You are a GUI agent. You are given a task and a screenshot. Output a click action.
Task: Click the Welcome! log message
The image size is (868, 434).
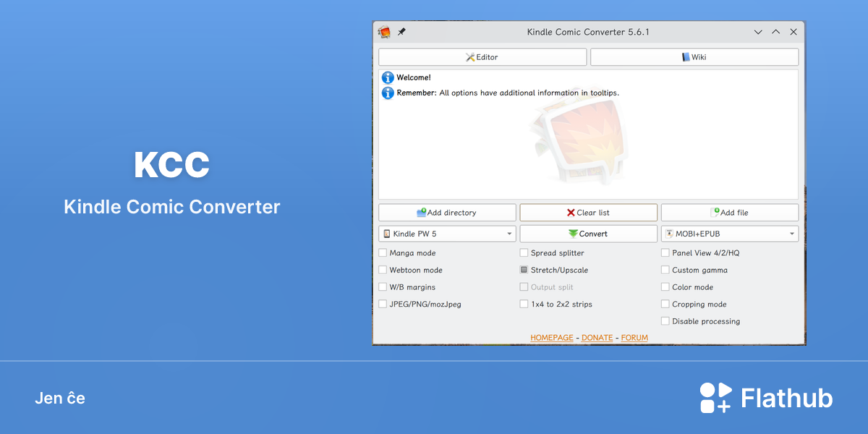tap(414, 77)
